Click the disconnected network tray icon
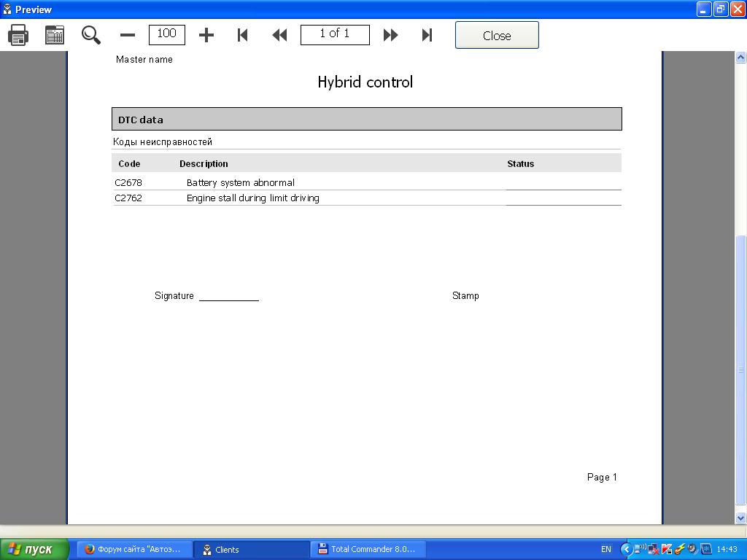Screen dimensions: 747x560 pyautogui.click(x=653, y=549)
